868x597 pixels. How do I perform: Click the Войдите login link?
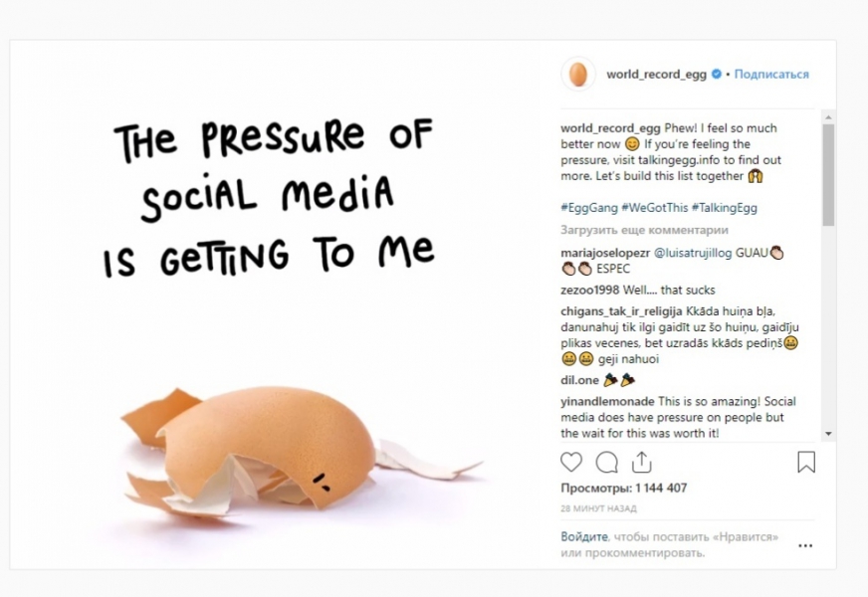pos(582,537)
